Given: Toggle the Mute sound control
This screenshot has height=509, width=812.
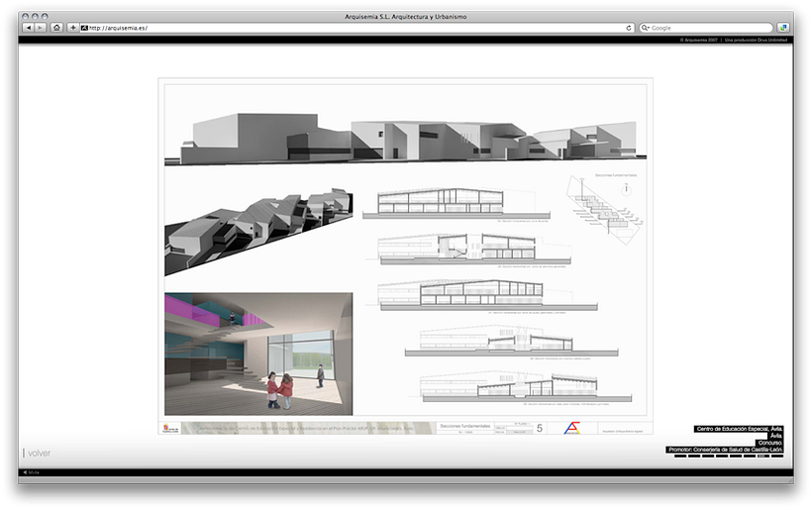Looking at the screenshot, I should tap(31, 472).
